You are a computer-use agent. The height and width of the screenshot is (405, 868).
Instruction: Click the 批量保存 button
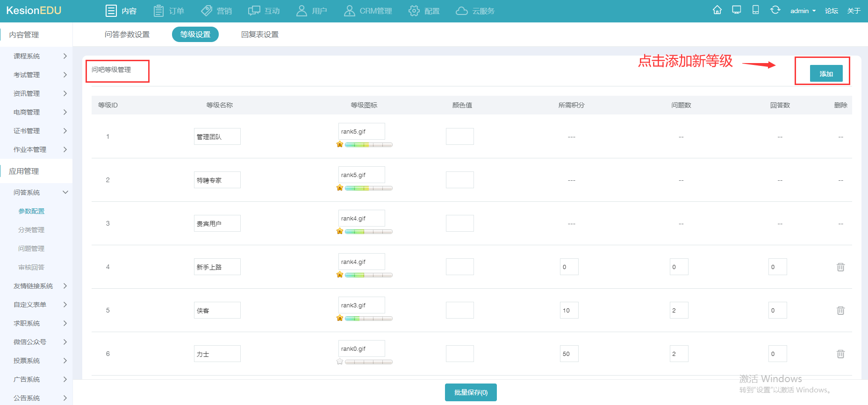tap(471, 392)
